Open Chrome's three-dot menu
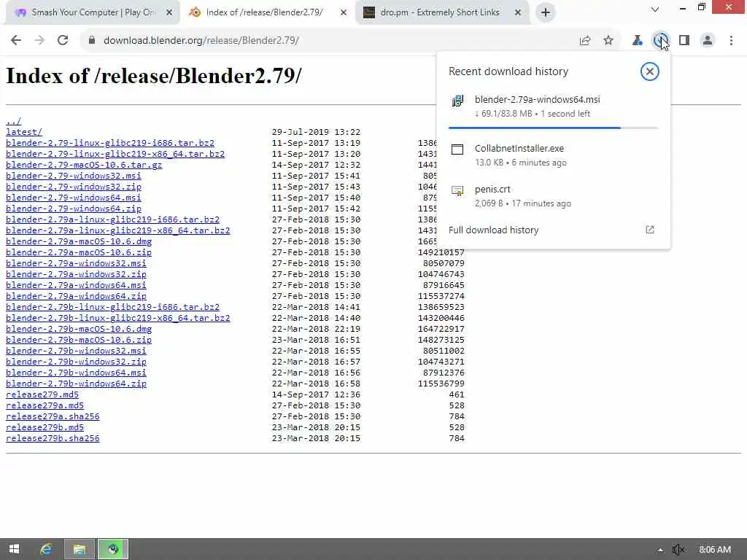This screenshot has height=560, width=747. [731, 41]
